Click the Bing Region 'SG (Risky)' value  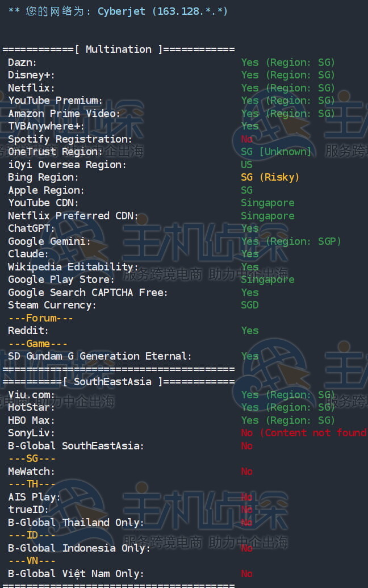[x=270, y=177]
